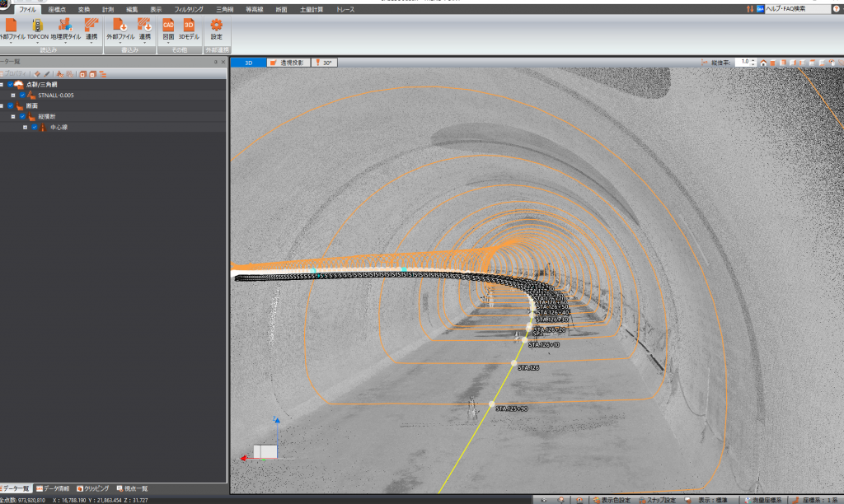The width and height of the screenshot is (844, 504).
Task: Click the Q&A icon beside the help search
Action: pos(760,9)
